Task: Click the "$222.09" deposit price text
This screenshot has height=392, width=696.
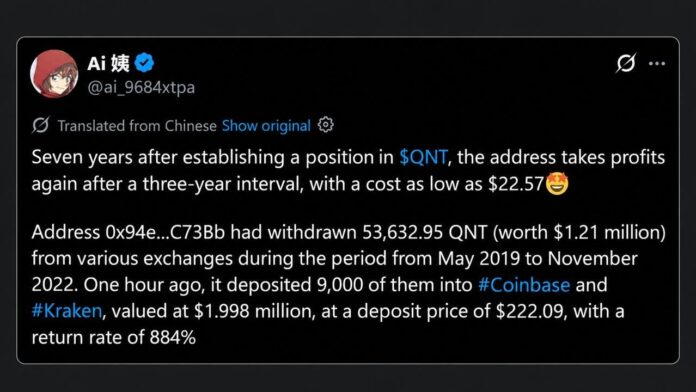Action: click(530, 311)
